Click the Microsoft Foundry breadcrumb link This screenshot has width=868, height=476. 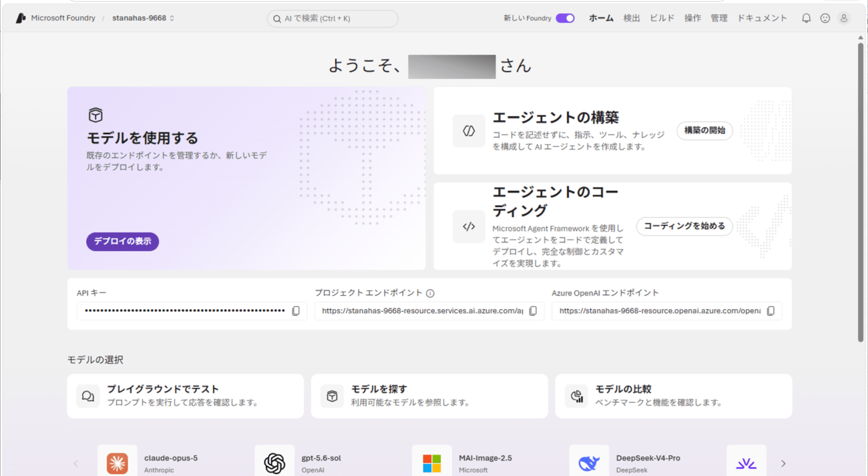tap(63, 18)
